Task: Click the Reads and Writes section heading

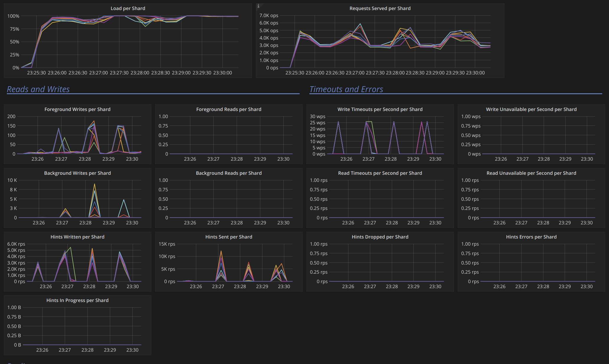Action: tap(38, 89)
